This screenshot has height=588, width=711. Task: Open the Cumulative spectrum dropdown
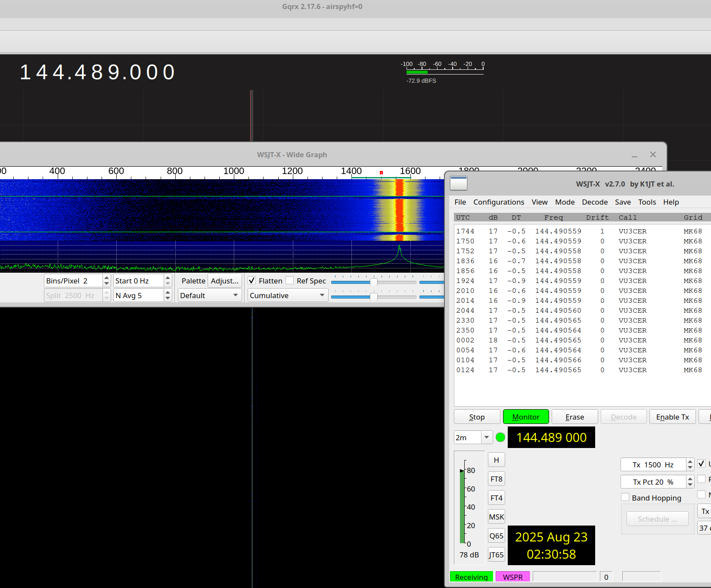288,296
